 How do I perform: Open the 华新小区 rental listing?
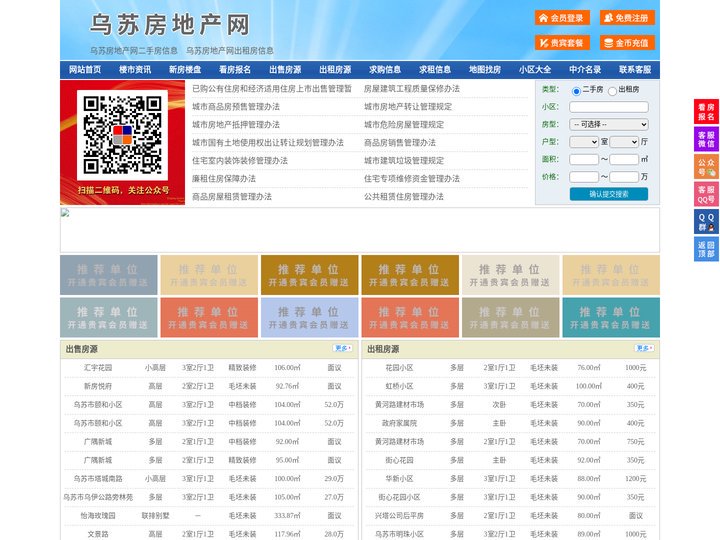tap(399, 478)
